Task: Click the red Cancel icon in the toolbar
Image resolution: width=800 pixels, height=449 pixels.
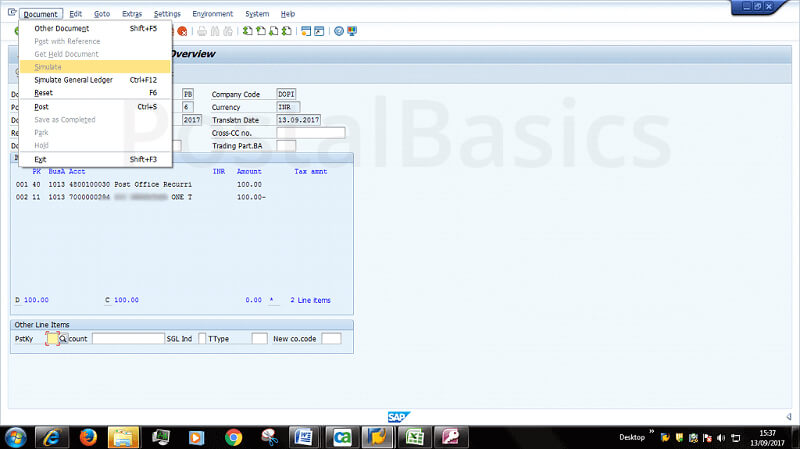Action: (182, 31)
